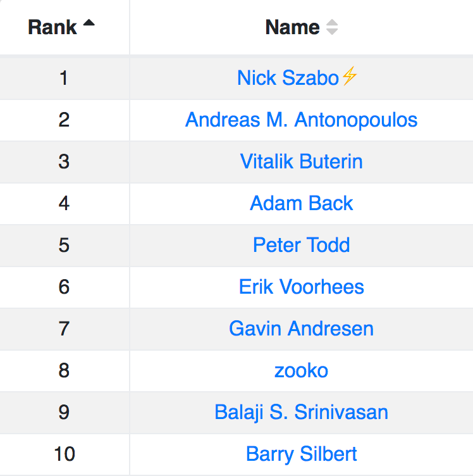Click rank 10 cell

coord(64,454)
